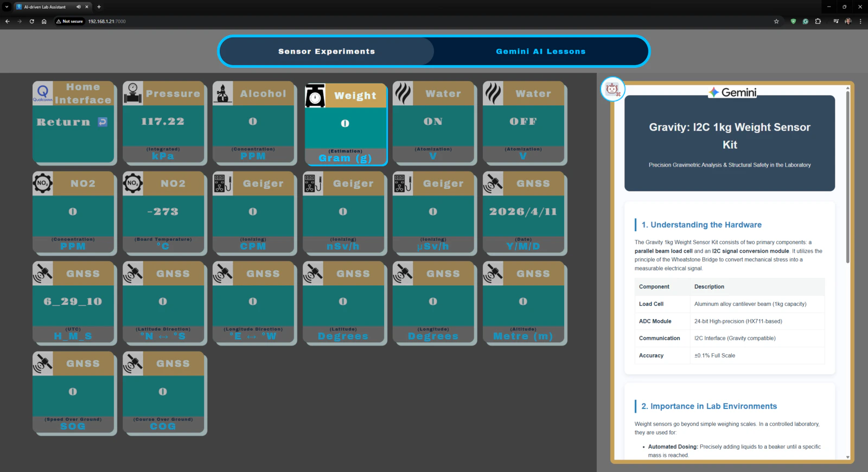Go to browser home page
The height and width of the screenshot is (472, 868).
pos(44,22)
